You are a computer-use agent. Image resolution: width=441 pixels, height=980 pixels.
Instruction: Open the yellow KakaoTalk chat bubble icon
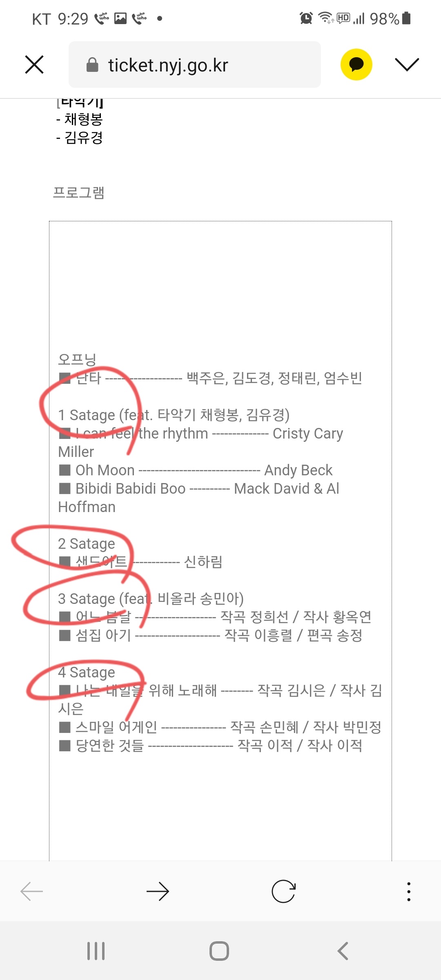356,65
